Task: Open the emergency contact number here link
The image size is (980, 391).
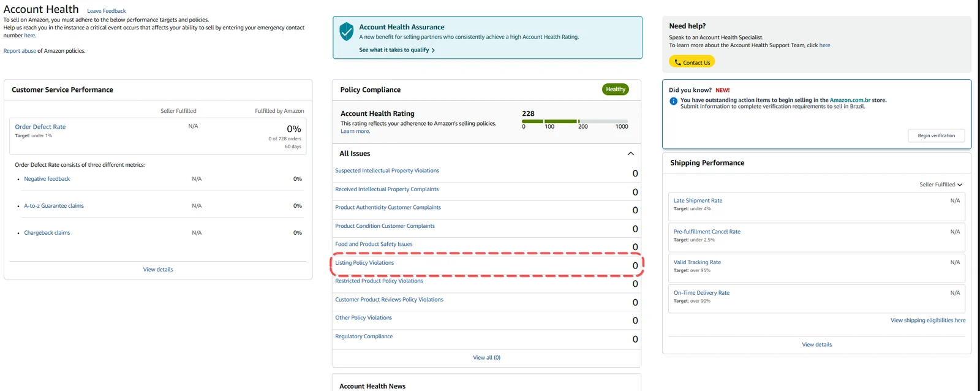Action: click(29, 36)
